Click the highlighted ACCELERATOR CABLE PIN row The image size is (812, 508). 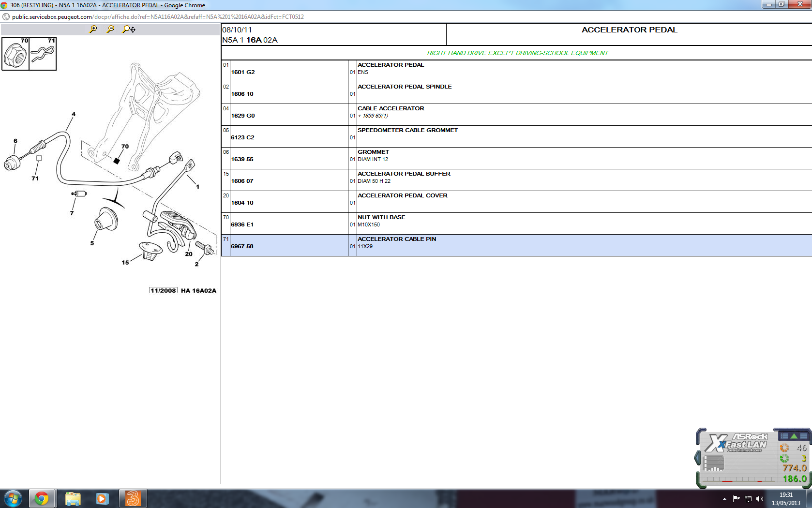(x=516, y=245)
